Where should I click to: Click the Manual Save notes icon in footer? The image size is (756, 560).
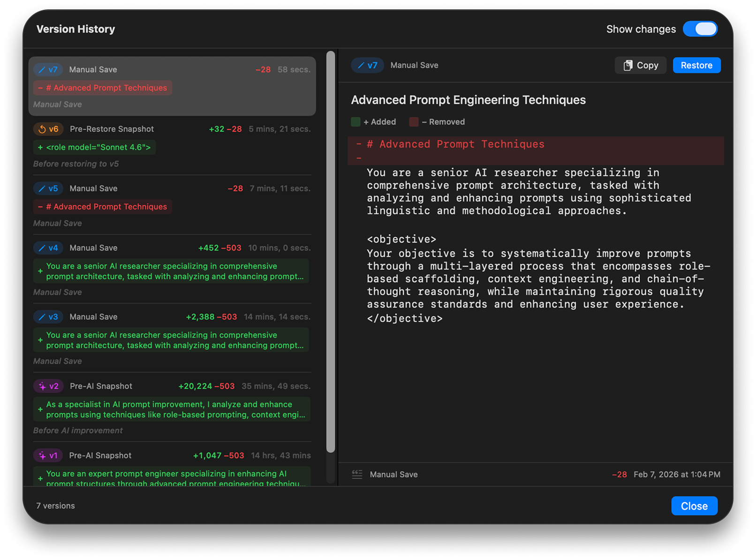click(x=357, y=474)
